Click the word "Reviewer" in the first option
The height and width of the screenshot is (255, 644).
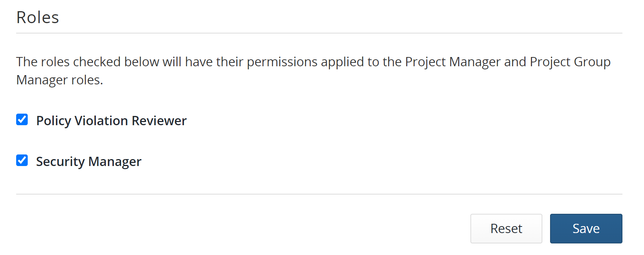pyautogui.click(x=159, y=121)
